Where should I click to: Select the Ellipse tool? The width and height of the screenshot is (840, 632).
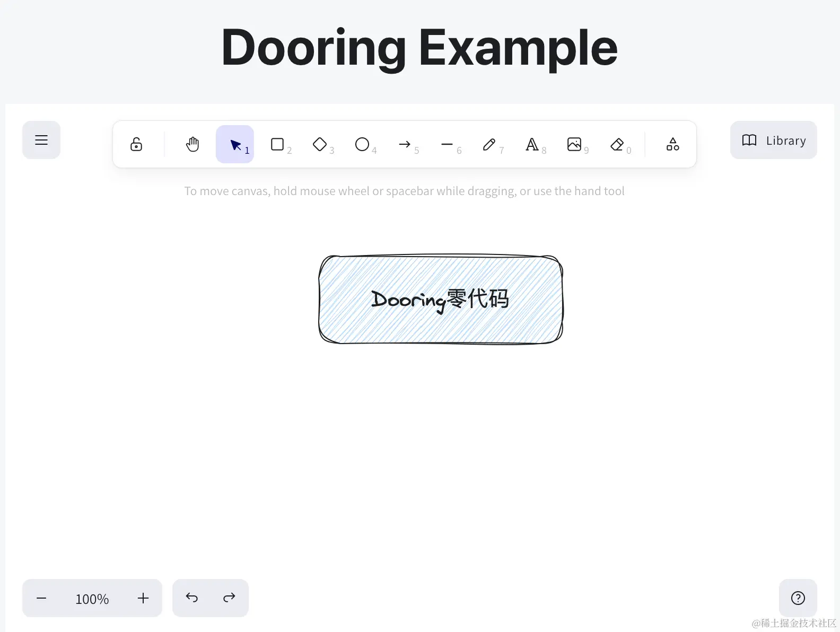pos(362,144)
